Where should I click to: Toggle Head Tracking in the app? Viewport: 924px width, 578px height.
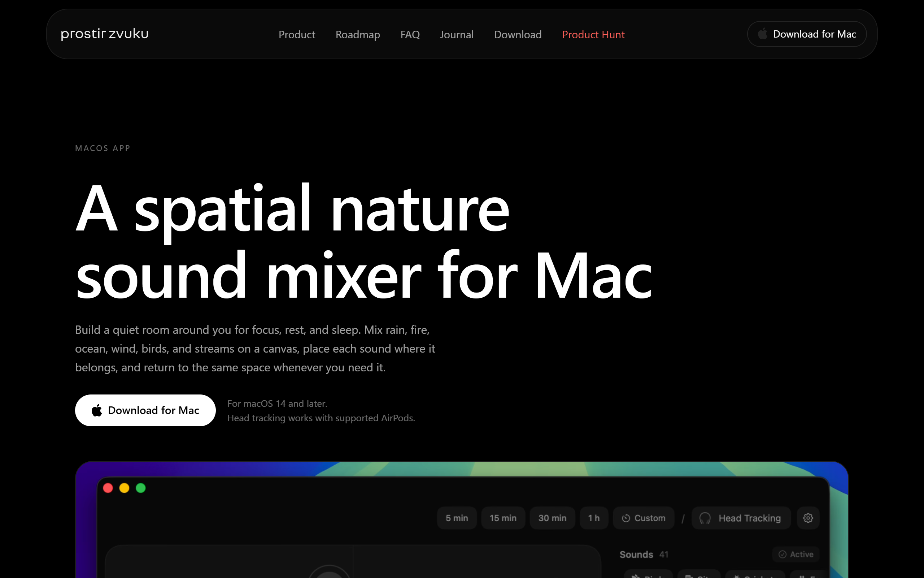pos(741,518)
